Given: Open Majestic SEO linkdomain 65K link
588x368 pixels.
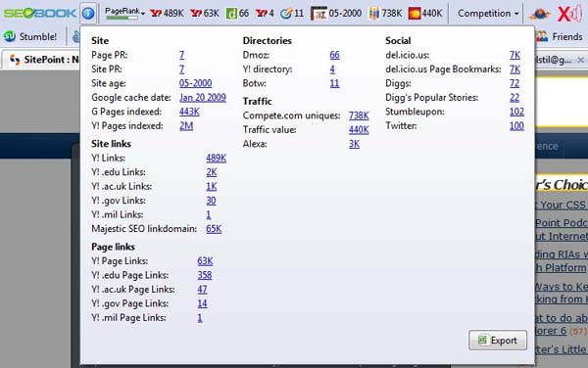Looking at the screenshot, I should (214, 229).
